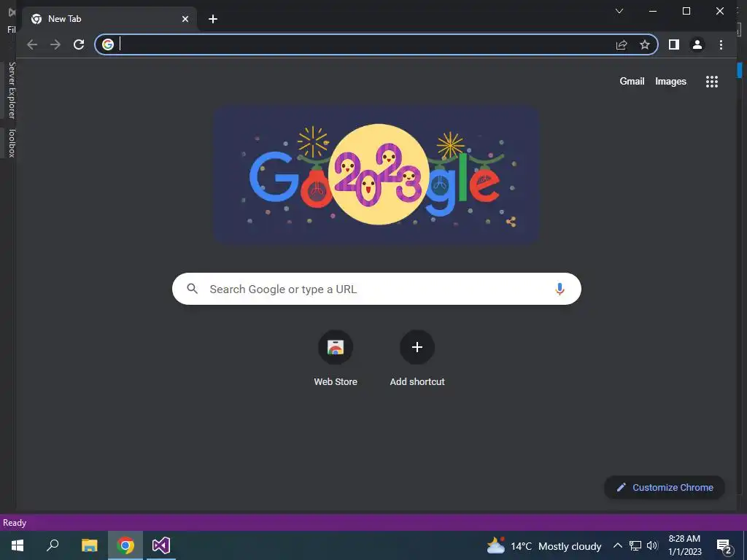
Task: Open the Server Explorer side tab in Visual Studio
Action: 12,90
